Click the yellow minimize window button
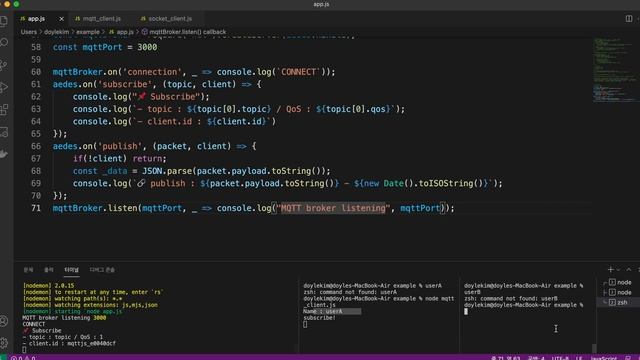The height and width of the screenshot is (360, 640). [x=7, y=4]
